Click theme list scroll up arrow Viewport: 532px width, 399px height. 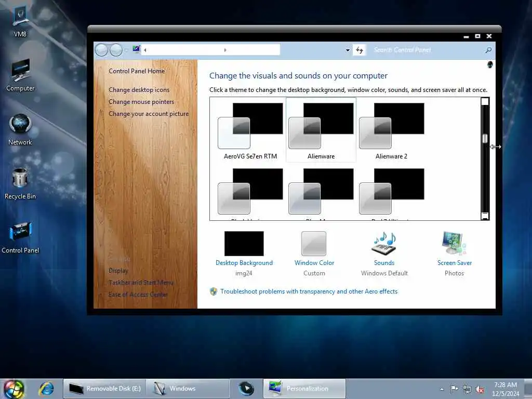(485, 101)
